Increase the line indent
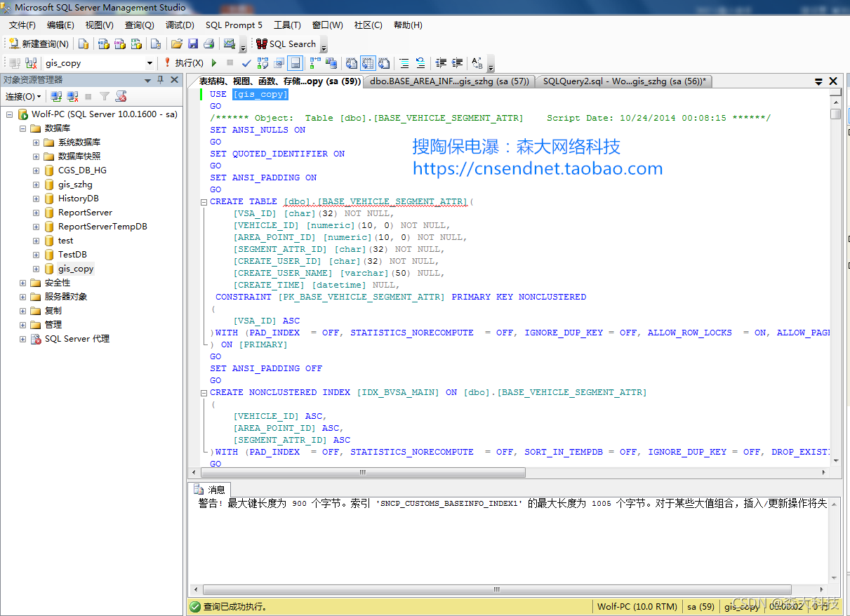850x616 pixels. point(457,63)
